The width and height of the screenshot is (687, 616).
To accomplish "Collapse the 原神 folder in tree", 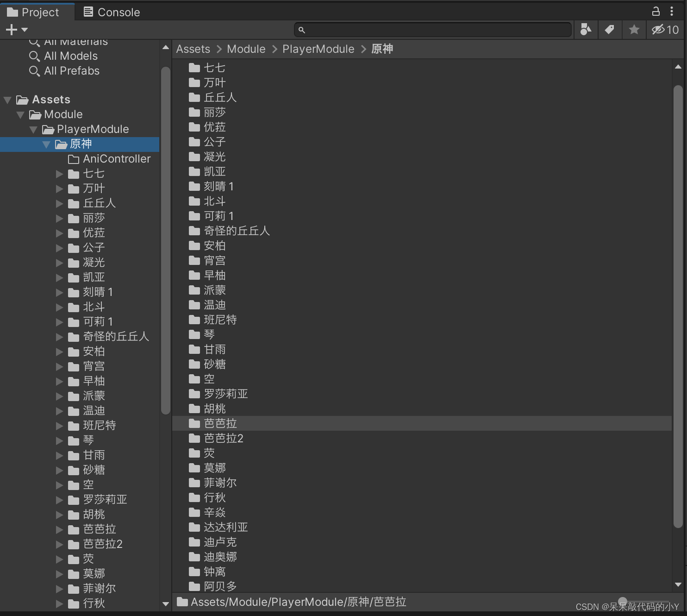I will pyautogui.click(x=46, y=144).
